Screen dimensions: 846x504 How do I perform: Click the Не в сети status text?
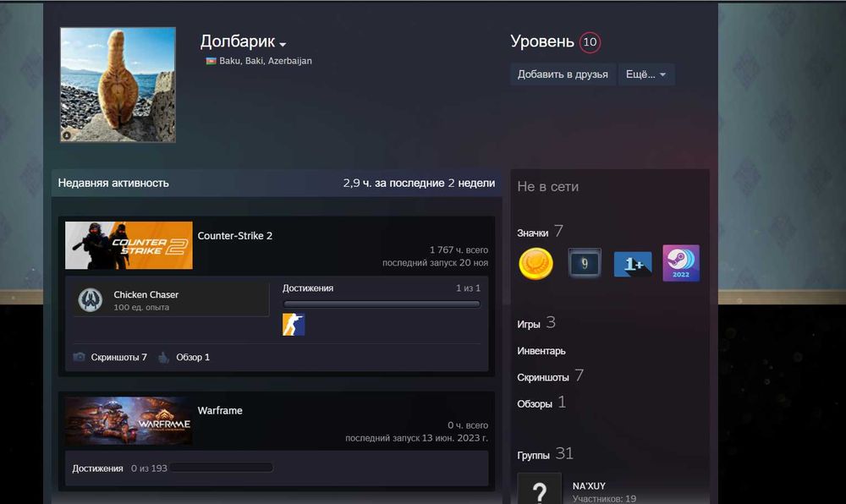(547, 187)
